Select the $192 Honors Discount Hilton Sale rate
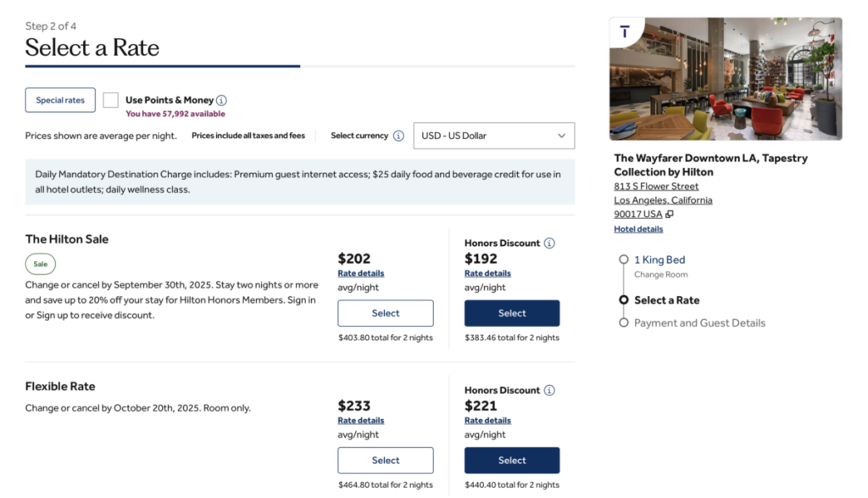This screenshot has height=498, width=868. 512,313
